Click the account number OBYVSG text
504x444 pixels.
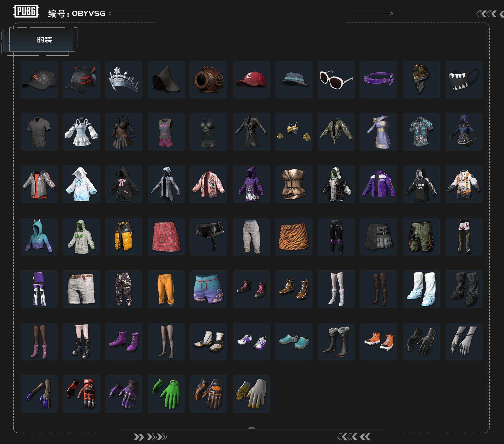coord(88,13)
